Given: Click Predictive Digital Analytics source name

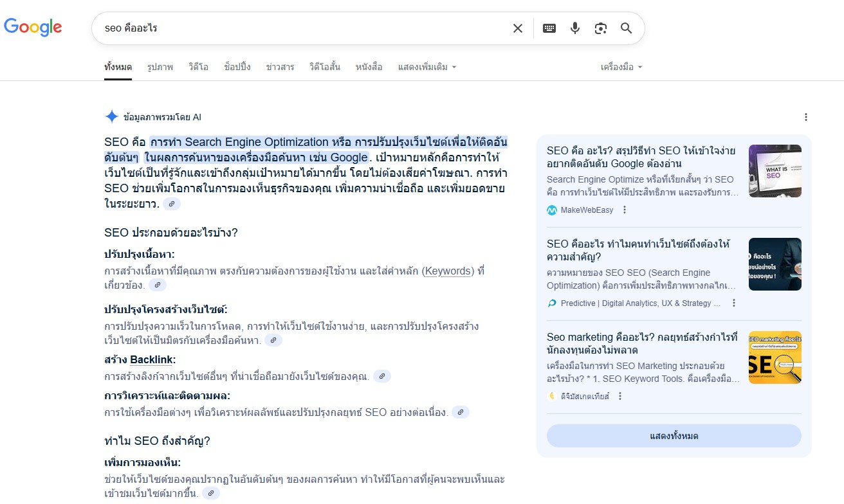Looking at the screenshot, I should [641, 303].
